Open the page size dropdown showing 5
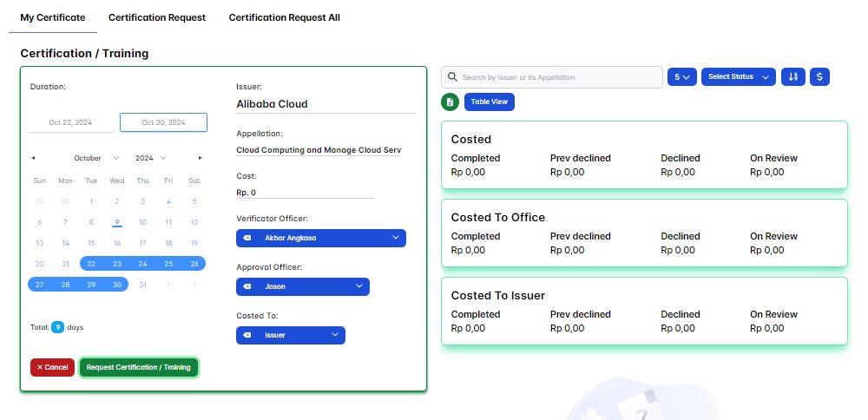The height and width of the screenshot is (420, 868). click(x=682, y=77)
